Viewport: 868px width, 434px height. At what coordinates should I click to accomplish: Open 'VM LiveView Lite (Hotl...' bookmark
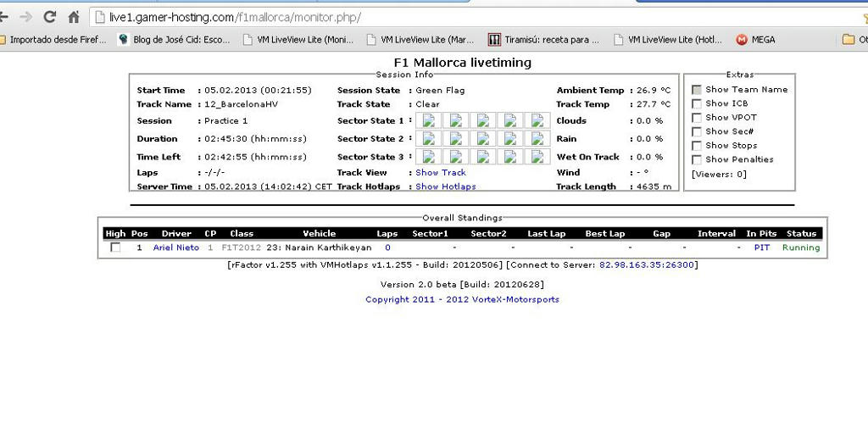tap(668, 40)
